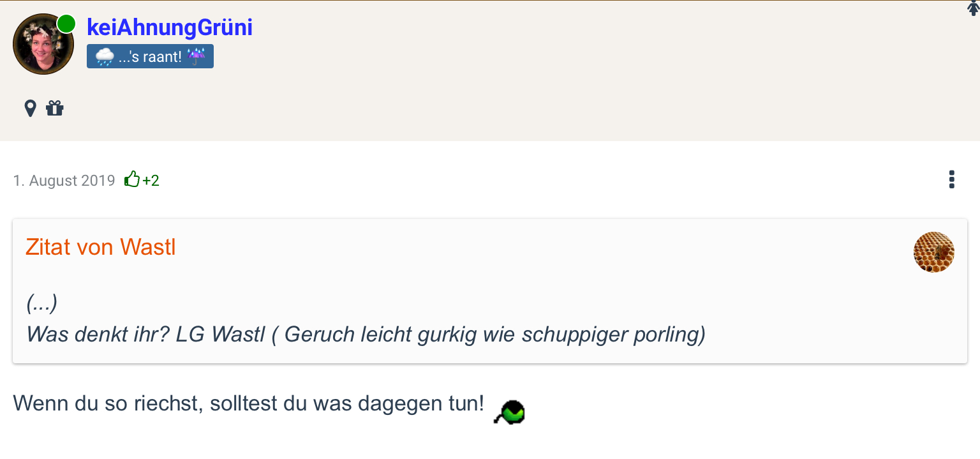This screenshot has height=459, width=980.
Task: Open the "Zitat von Wastl" quote link
Action: coord(101,247)
